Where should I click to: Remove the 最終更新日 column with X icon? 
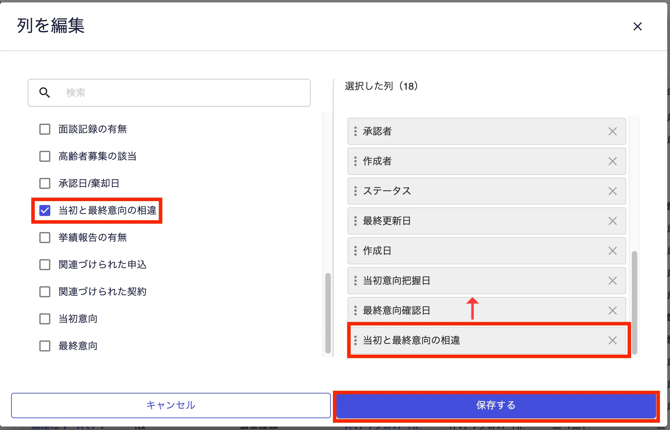[x=612, y=221]
